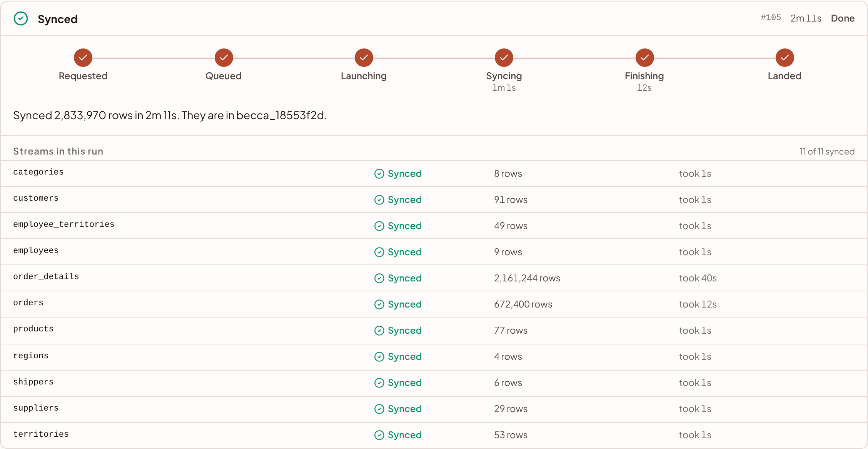Click the Queued step checkmark circle
This screenshot has width=868, height=449.
(x=224, y=58)
